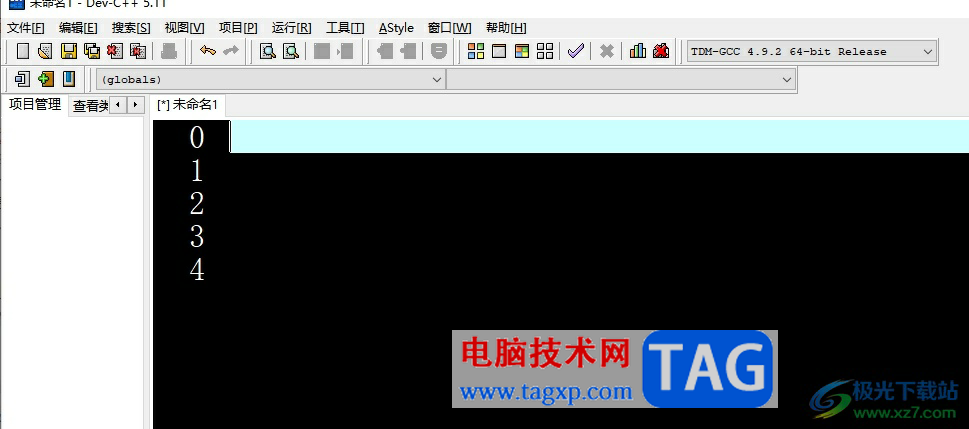Click line number 2 in the gutter
969x429 pixels.
tap(197, 204)
